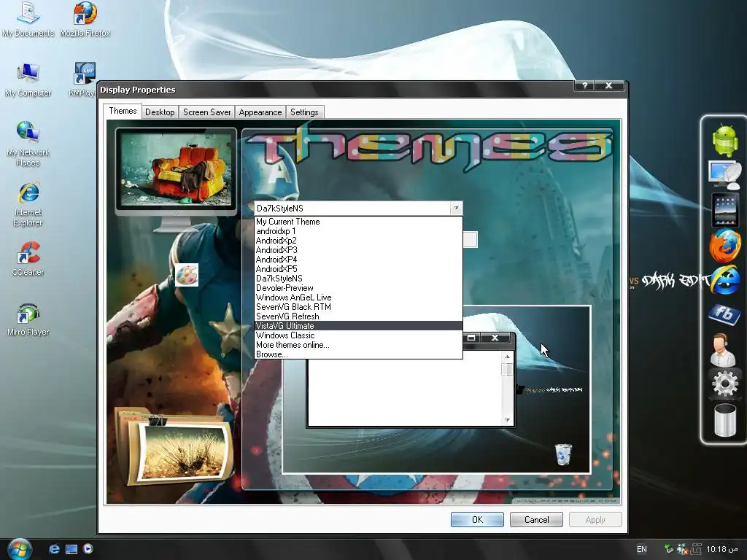Click the OK button
Screen dimensions: 747x560
[x=477, y=519]
